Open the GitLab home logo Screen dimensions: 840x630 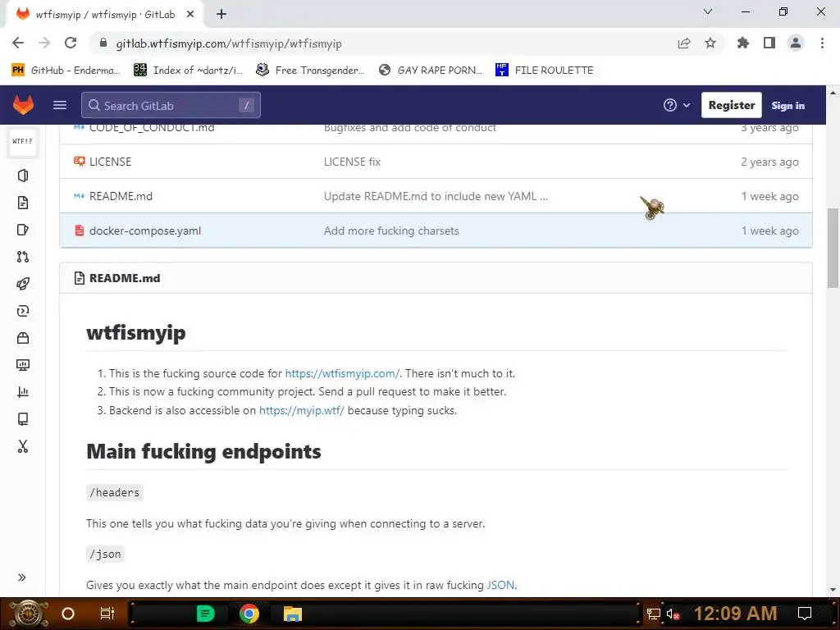coord(23,105)
